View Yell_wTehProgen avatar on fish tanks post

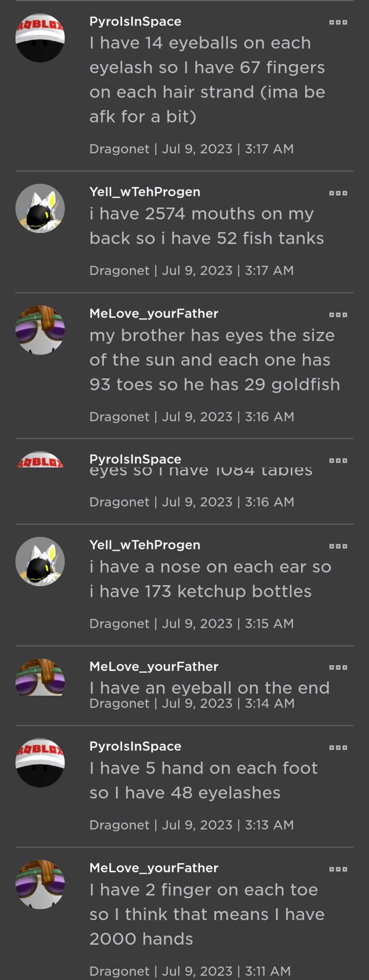click(40, 208)
